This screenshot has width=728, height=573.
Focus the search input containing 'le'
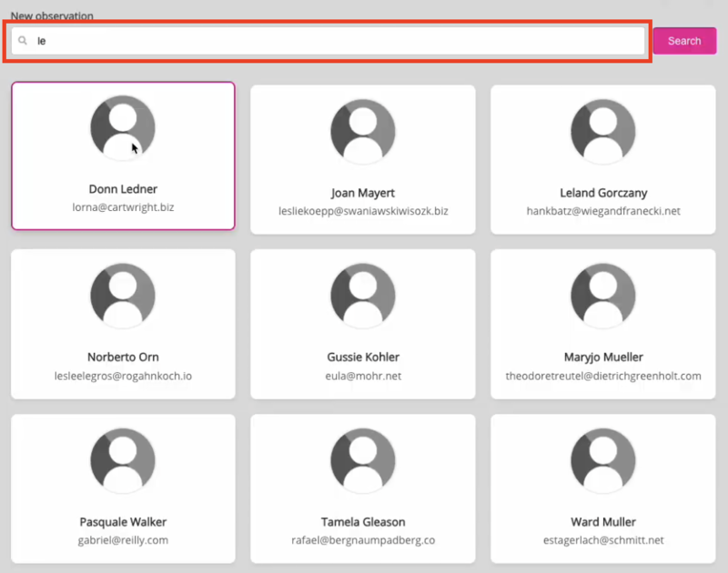[337, 41]
